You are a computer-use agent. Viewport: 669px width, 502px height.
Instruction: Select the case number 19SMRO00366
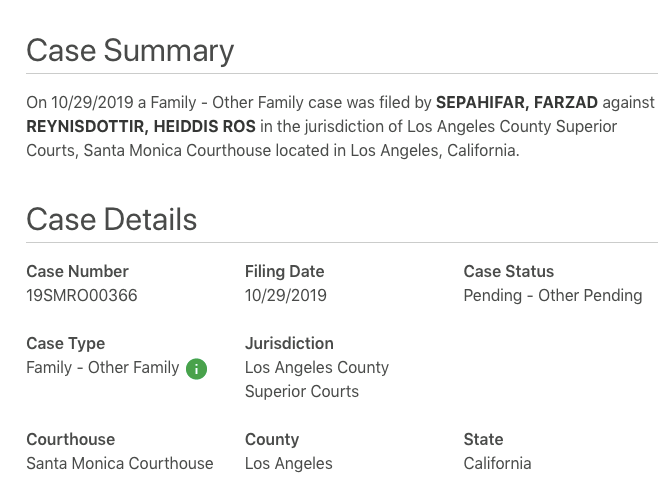[x=82, y=295]
